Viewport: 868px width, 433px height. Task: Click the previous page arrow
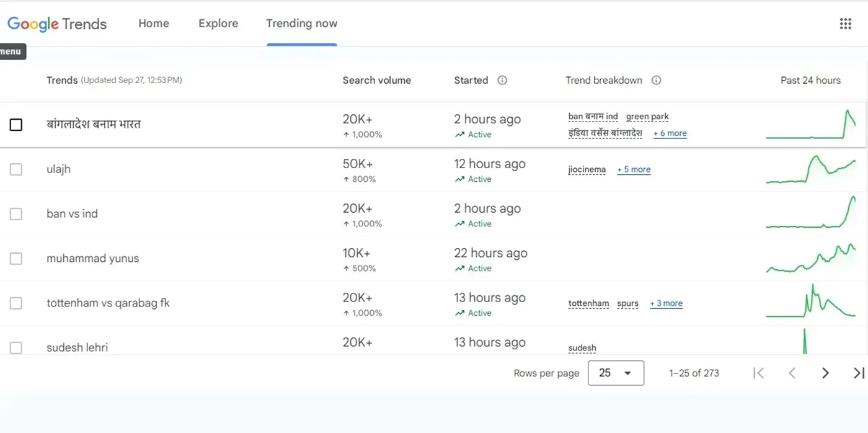[792, 373]
